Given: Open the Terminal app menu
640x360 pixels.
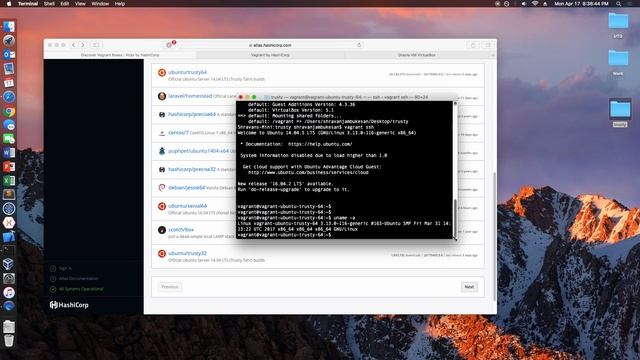Looking at the screenshot, I should [x=28, y=4].
